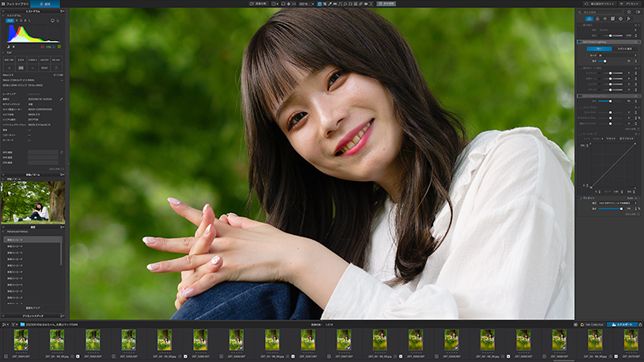644x362 pixels.
Task: Open Nik Collection button
Action: click(592, 324)
